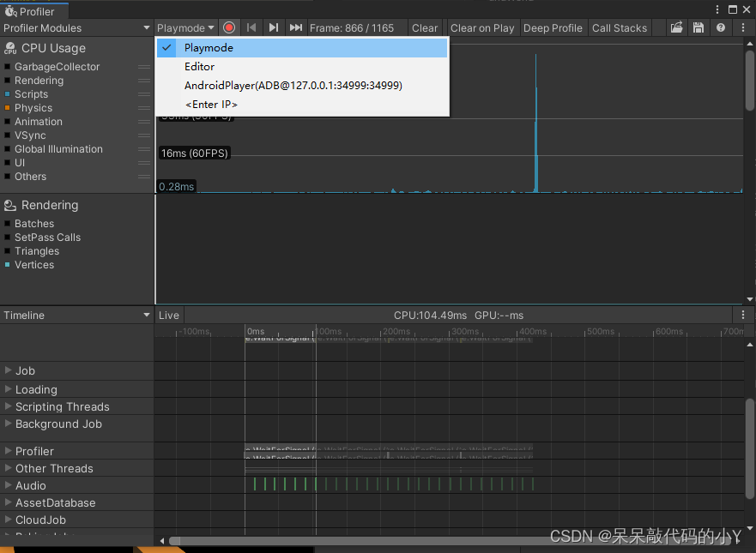
Task: Expand the AssetDatabase thread group
Action: [8, 502]
